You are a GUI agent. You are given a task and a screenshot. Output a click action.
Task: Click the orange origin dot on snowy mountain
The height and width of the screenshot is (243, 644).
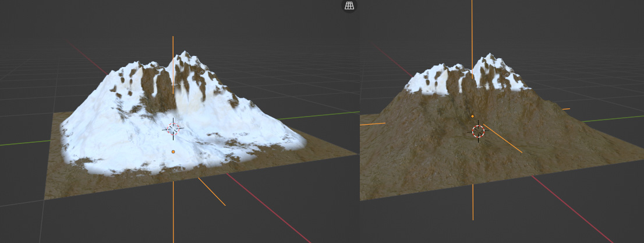(x=174, y=152)
